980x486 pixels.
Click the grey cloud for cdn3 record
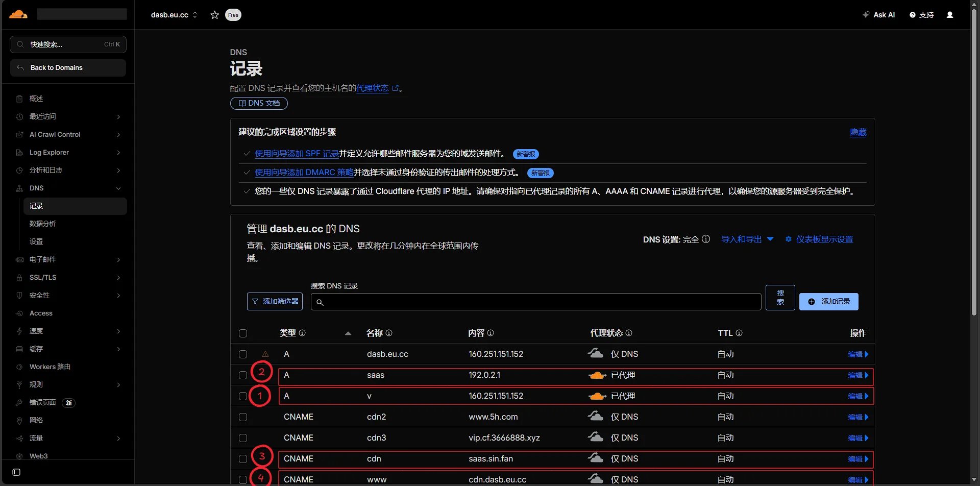pyautogui.click(x=596, y=437)
